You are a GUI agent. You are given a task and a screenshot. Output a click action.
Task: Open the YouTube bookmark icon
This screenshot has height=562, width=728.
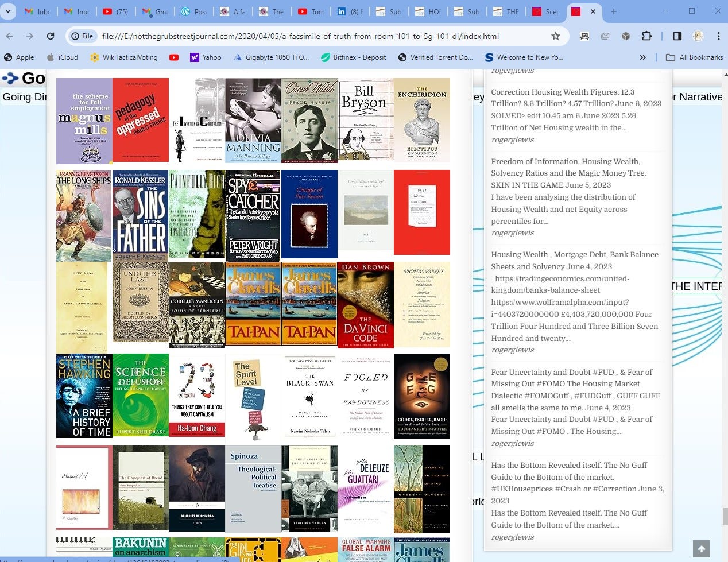[174, 57]
